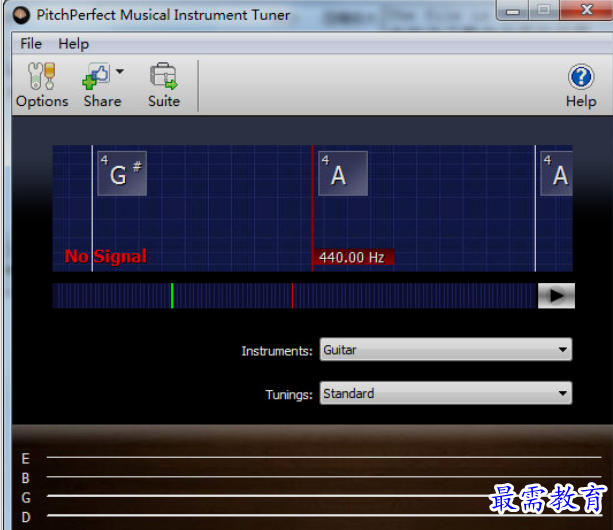Pluck the E guitar string

tap(324, 457)
